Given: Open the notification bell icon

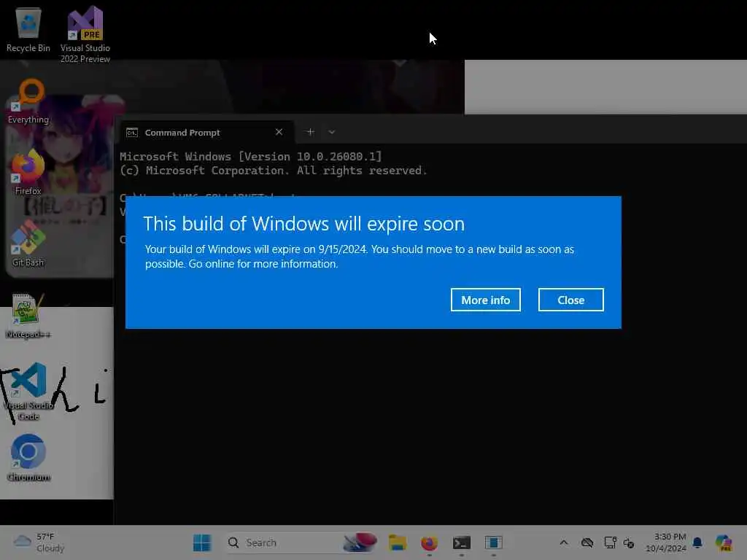Looking at the screenshot, I should pos(697,542).
